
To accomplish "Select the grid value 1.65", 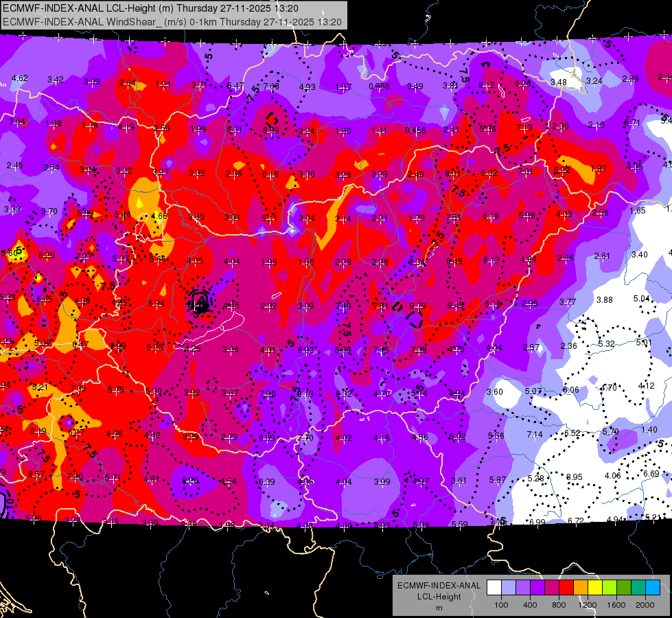I will click(x=638, y=211).
